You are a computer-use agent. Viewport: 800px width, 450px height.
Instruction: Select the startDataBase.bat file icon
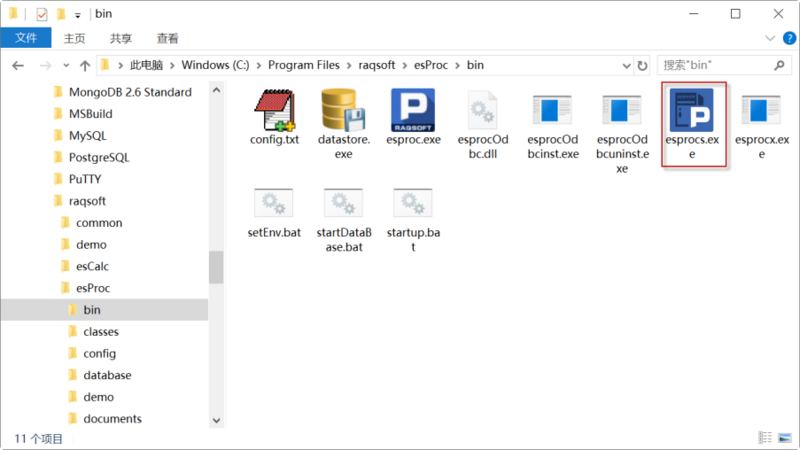[x=343, y=203]
